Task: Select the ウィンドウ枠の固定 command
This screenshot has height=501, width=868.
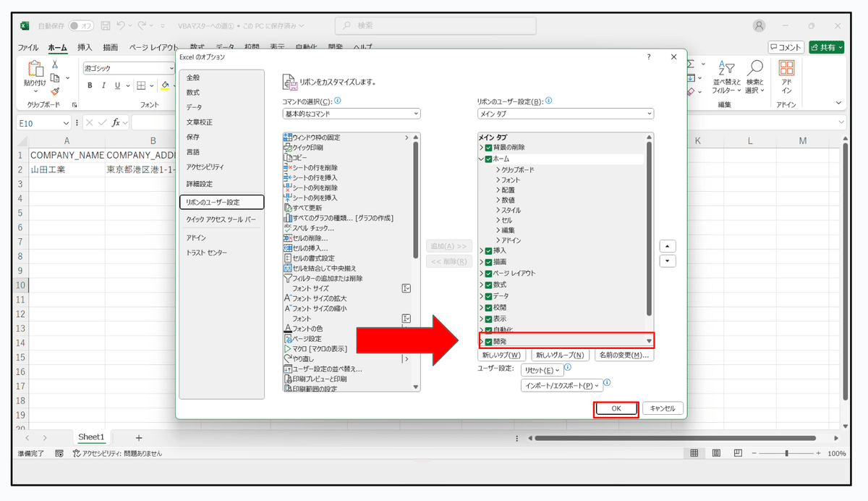Action: tap(346, 137)
